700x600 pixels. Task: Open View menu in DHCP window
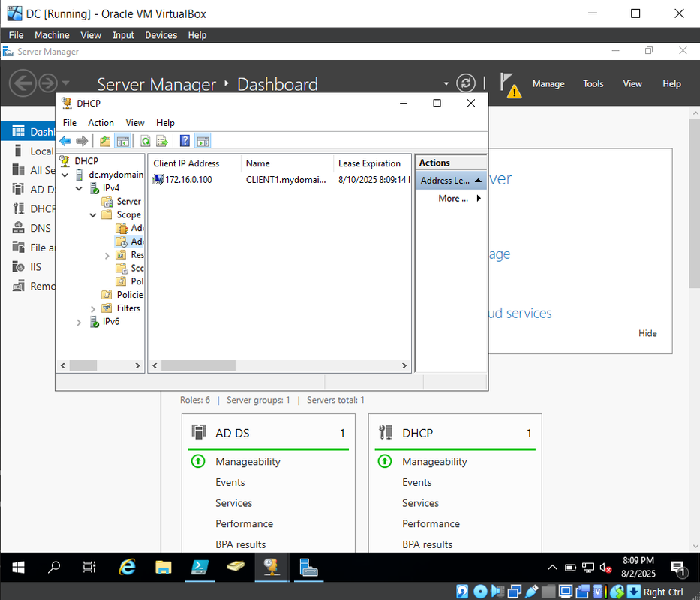click(135, 123)
